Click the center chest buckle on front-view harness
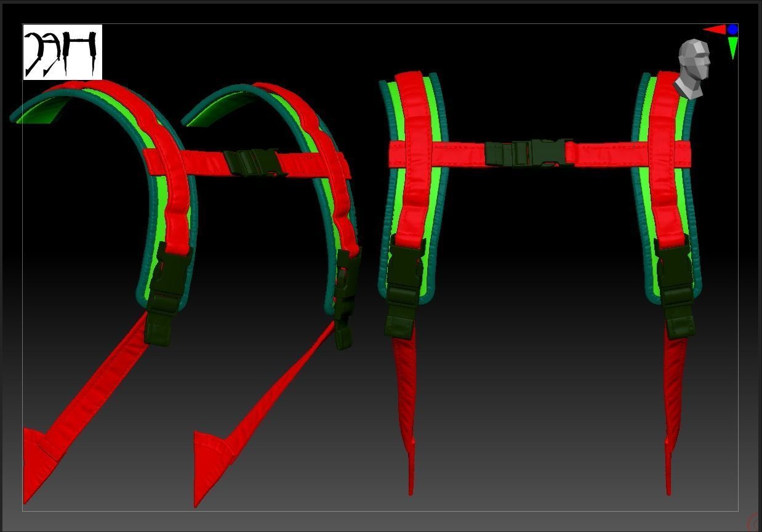 pos(529,153)
